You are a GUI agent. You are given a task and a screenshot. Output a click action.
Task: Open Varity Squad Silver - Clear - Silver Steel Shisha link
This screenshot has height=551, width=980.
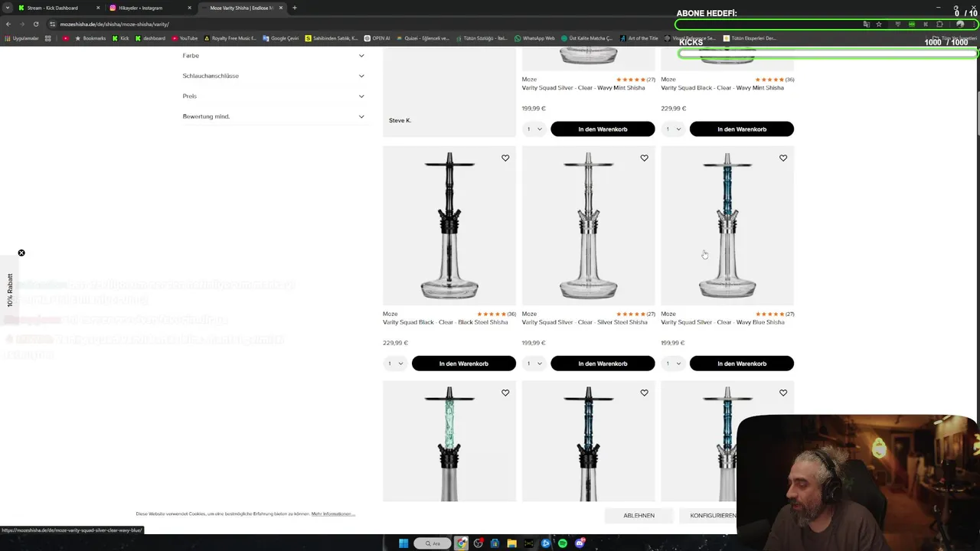(585, 322)
